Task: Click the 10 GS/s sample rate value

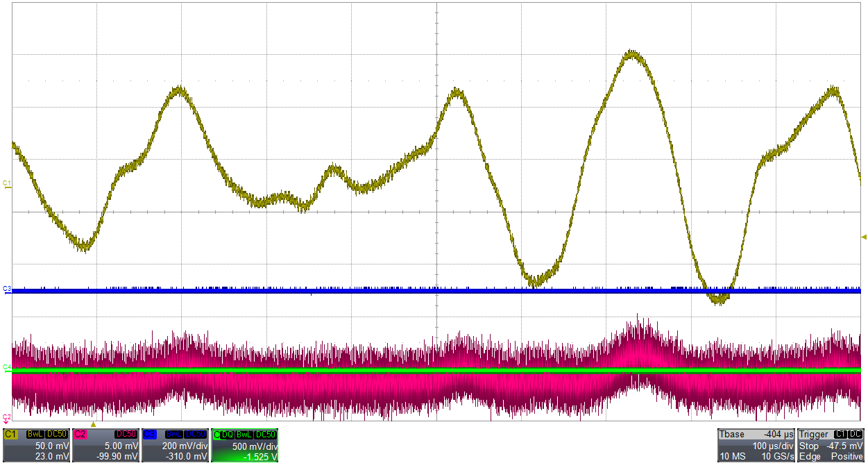Action: coord(778,456)
